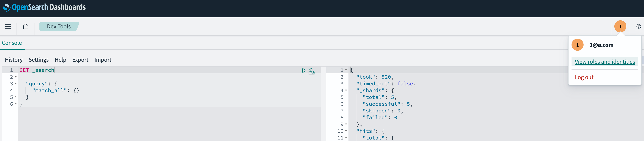Screen dimensions: 644x141
Task: Open the help question mark icon
Action: [639, 26]
